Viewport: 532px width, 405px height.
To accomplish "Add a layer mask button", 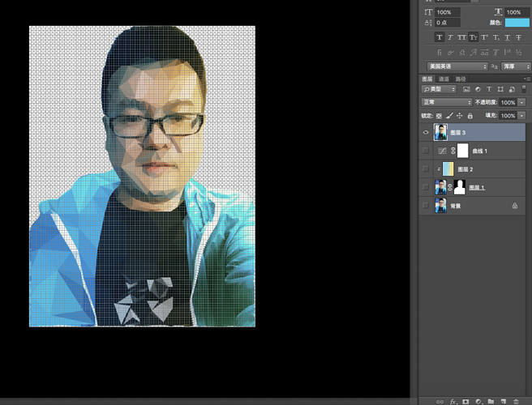I will point(466,401).
